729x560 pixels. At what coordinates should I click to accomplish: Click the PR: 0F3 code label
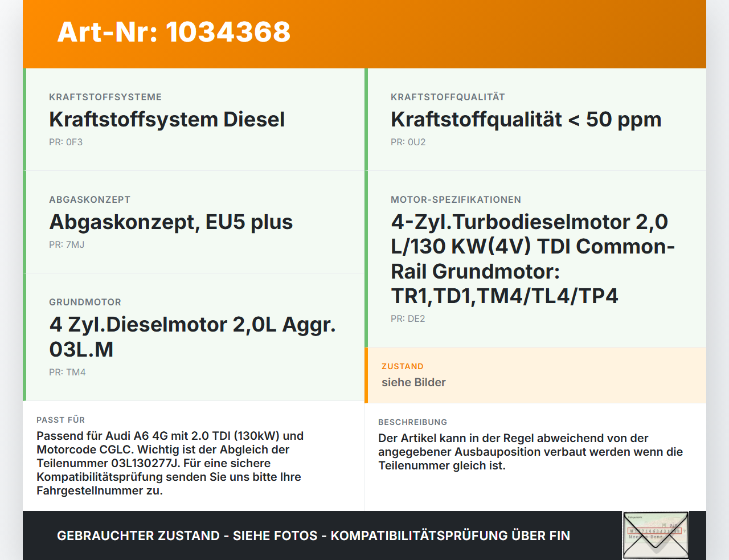pos(66,142)
